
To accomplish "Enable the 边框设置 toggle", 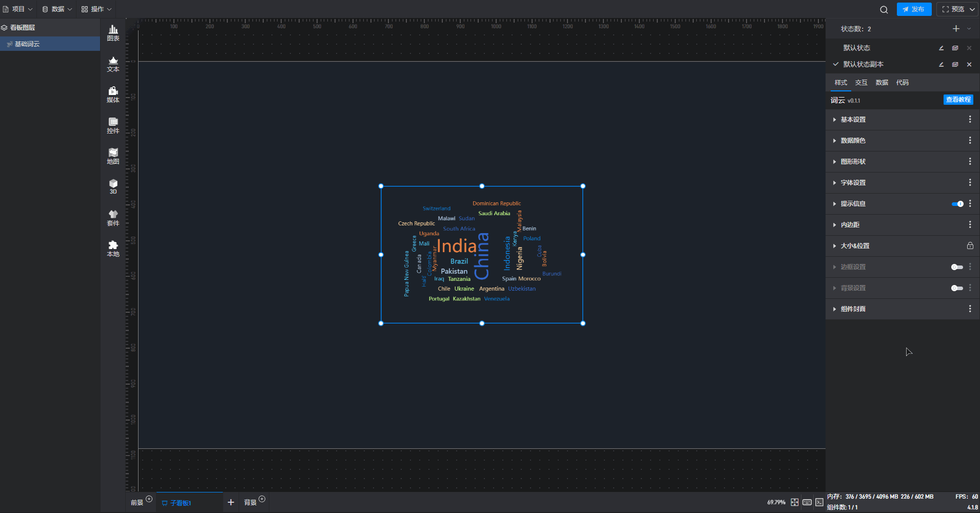I will [957, 267].
